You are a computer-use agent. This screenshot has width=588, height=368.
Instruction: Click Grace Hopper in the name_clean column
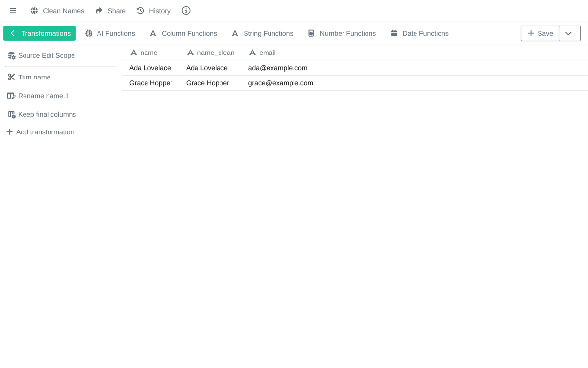[x=208, y=83]
